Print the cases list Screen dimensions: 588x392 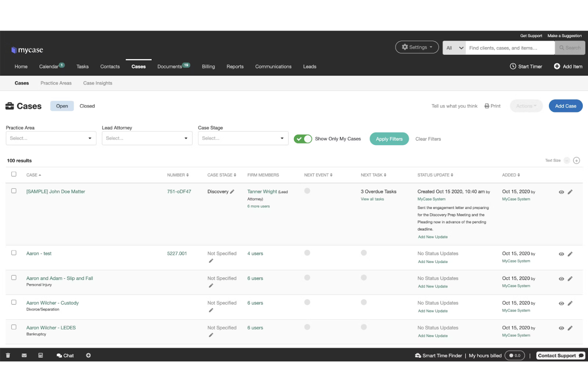pyautogui.click(x=492, y=106)
